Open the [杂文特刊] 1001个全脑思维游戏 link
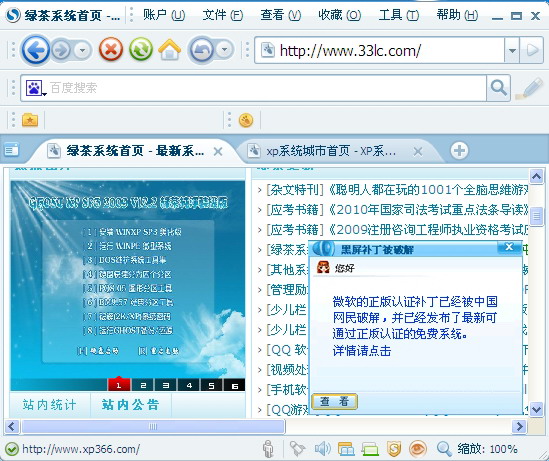 coord(397,190)
